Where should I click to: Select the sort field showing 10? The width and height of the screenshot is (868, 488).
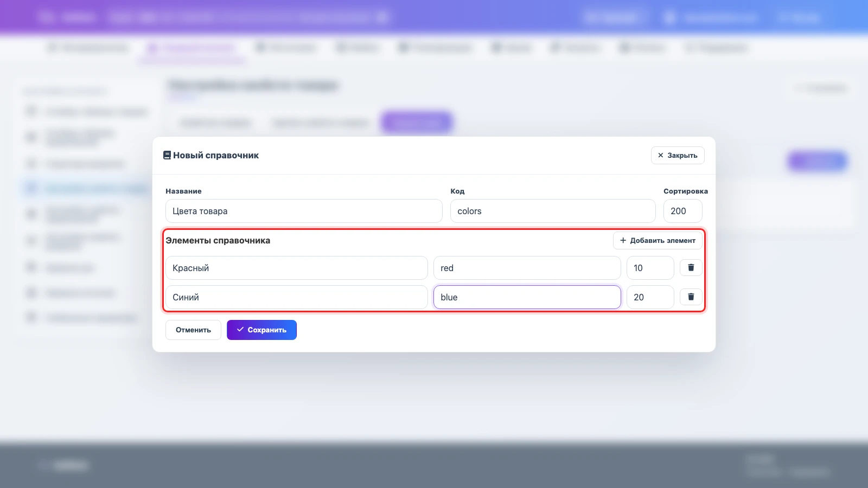coord(650,268)
